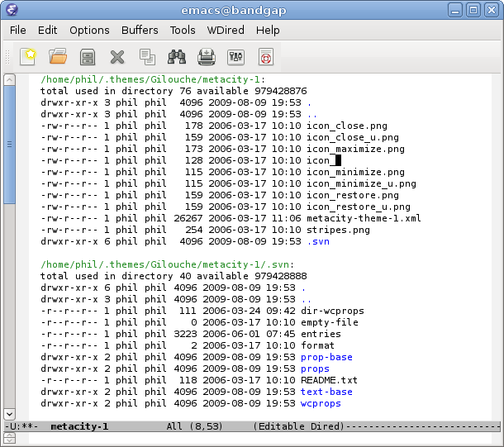Open Preferences with the sliders icon
504x447 pixels.
235,57
